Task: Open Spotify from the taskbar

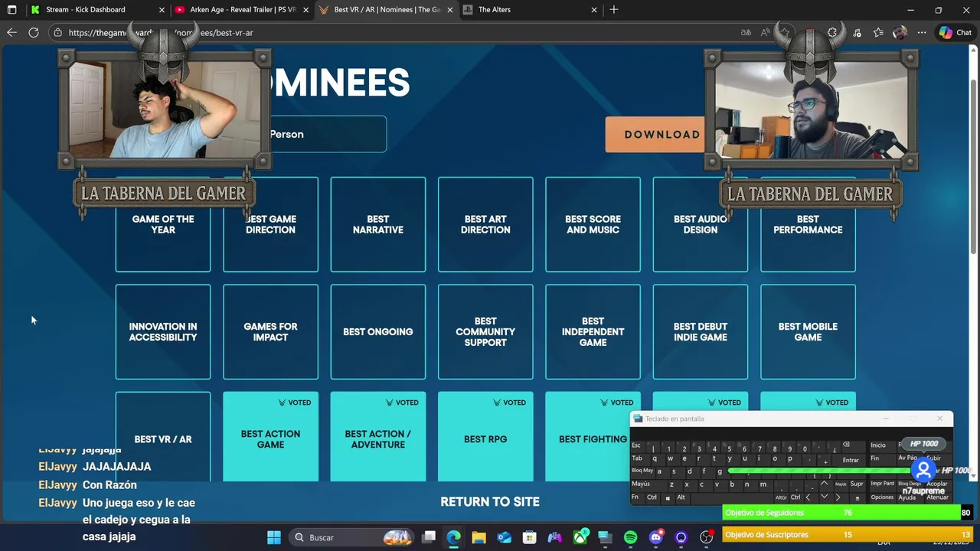Action: (x=631, y=537)
